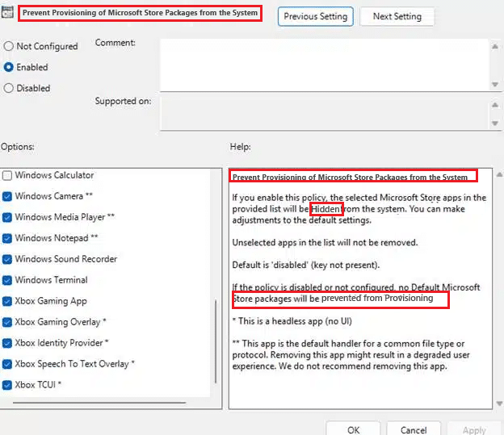Uncheck Xbox Gaming Overlay checkbox
The width and height of the screenshot is (504, 435).
[7, 322]
